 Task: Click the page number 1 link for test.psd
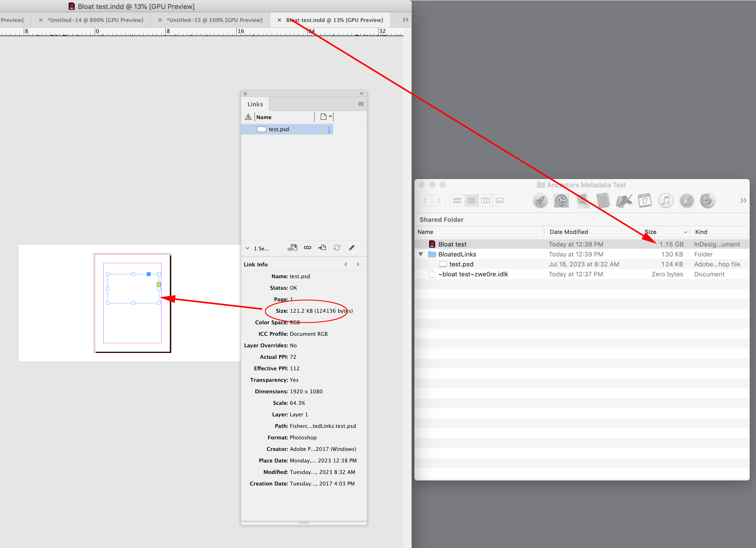click(x=329, y=129)
